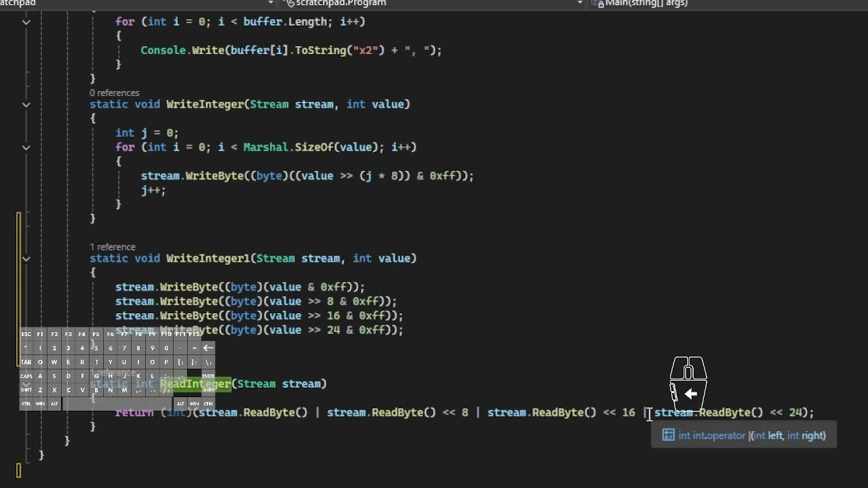Collapse the buffer.Length for loop fold chevron

tap(26, 22)
